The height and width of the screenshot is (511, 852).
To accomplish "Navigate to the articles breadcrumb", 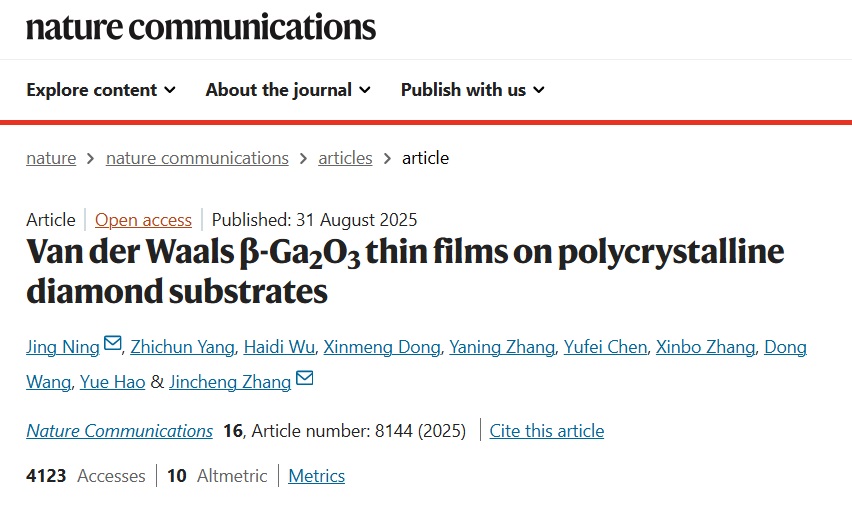I will [345, 158].
